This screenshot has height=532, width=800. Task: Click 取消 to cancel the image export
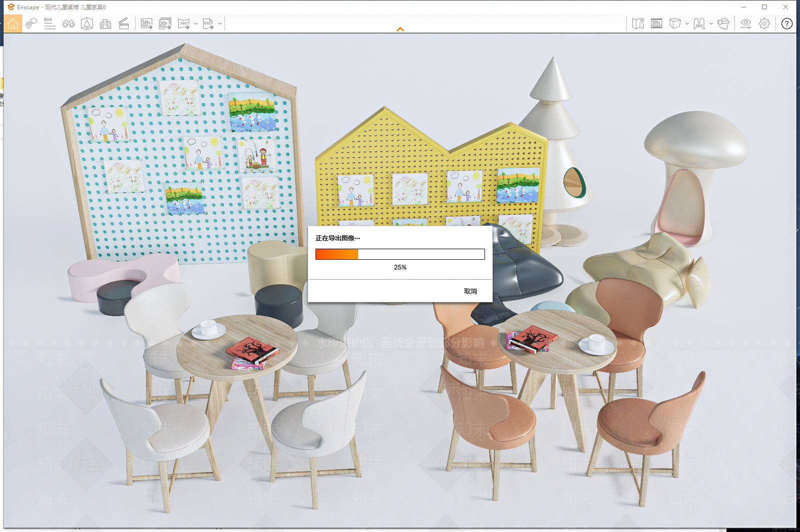tap(470, 291)
